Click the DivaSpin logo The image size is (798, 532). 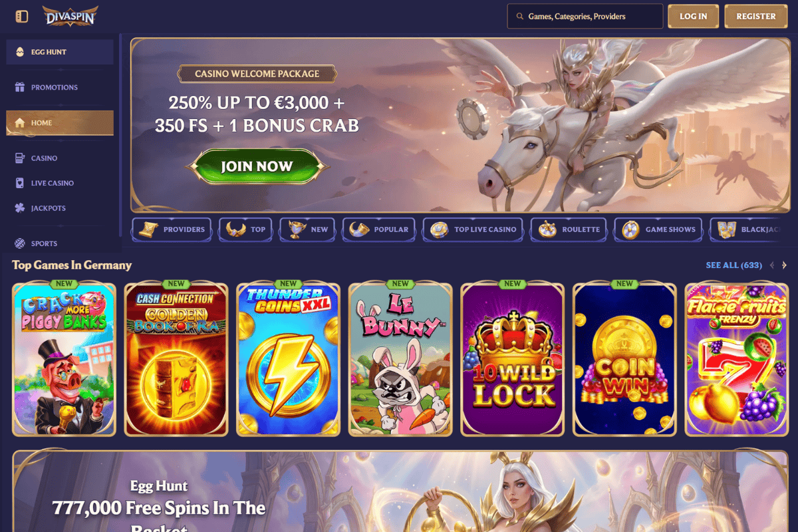pyautogui.click(x=70, y=16)
